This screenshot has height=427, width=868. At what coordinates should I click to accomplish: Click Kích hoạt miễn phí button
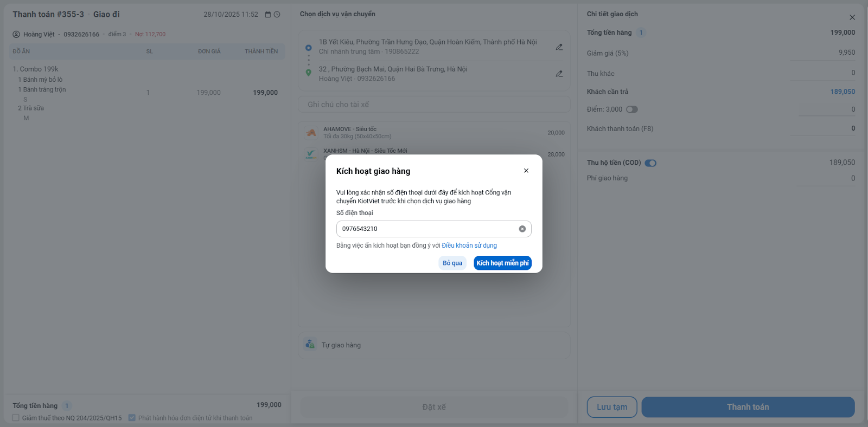[502, 263]
